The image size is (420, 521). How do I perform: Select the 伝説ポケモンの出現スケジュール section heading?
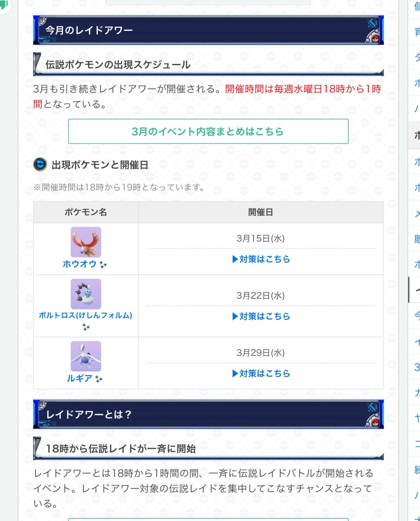118,65
